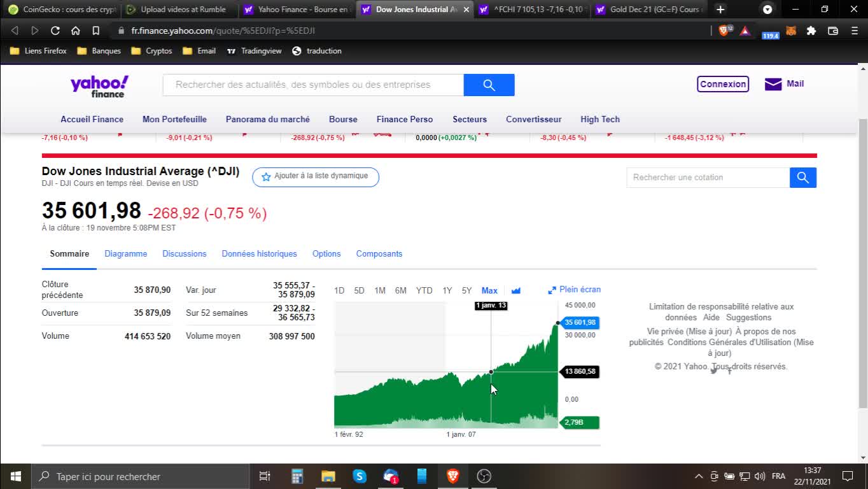
Task: Go to the browser home page
Action: (75, 31)
